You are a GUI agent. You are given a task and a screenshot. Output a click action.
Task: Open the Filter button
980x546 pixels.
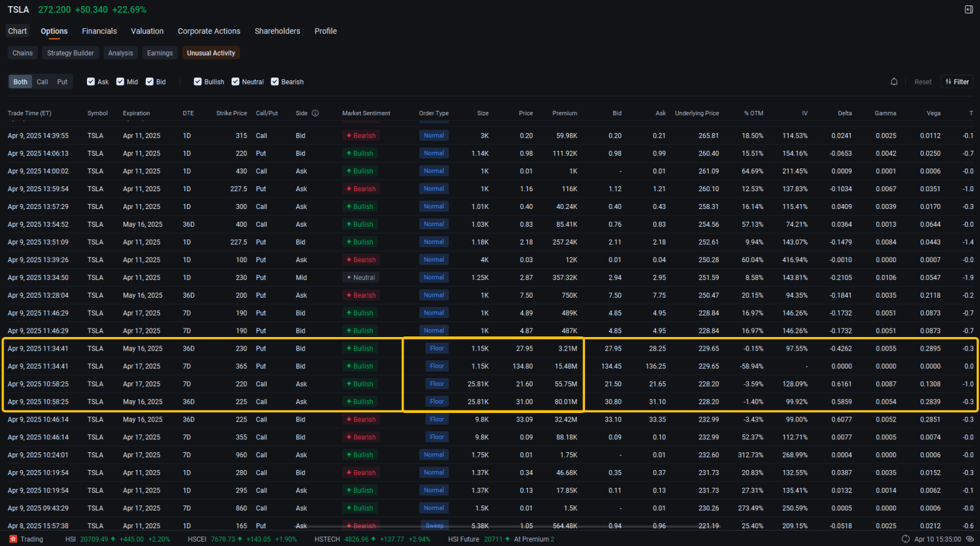(x=957, y=82)
